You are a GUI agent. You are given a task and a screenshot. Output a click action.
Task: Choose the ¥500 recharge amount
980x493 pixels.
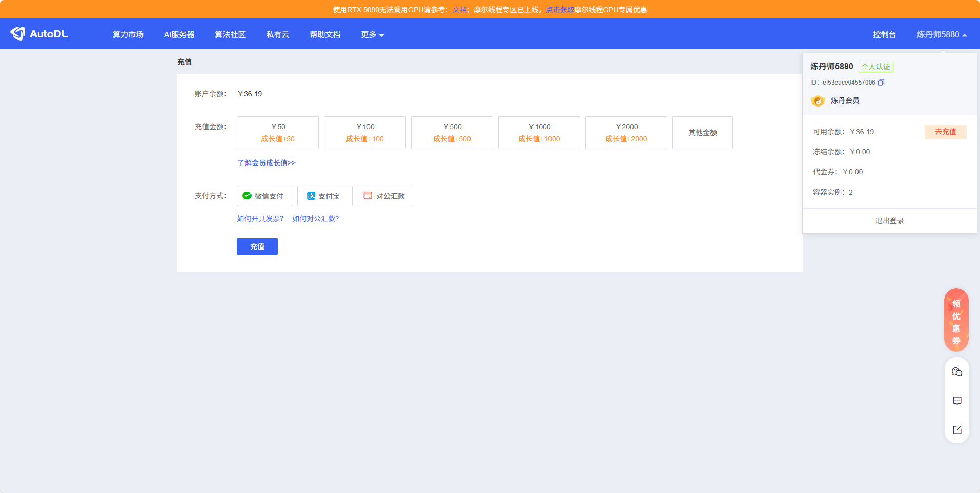tap(452, 133)
